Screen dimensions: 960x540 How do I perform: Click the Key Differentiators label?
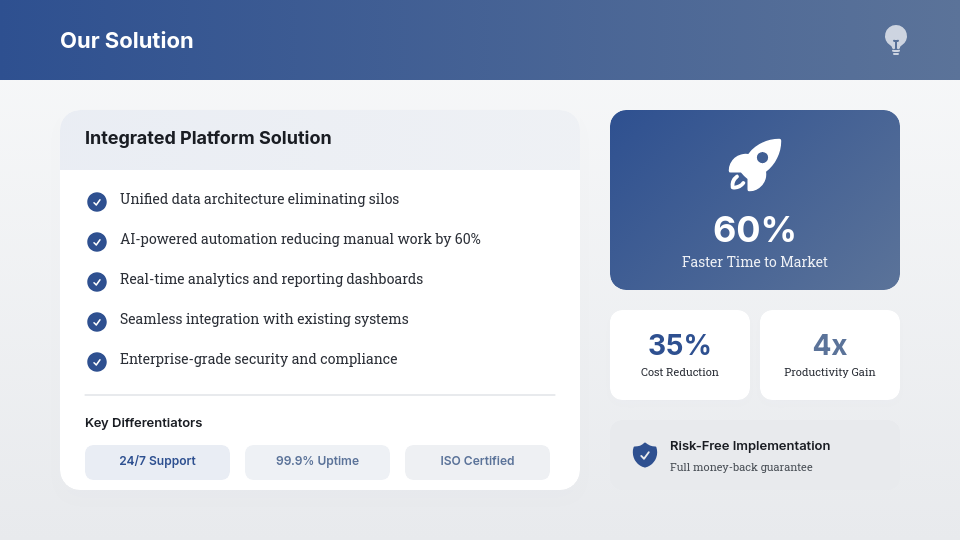point(143,423)
